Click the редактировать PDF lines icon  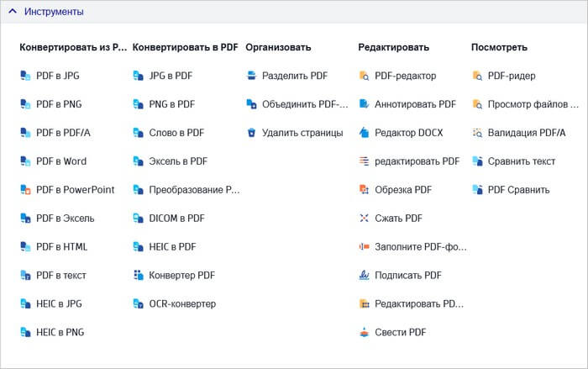coord(364,161)
